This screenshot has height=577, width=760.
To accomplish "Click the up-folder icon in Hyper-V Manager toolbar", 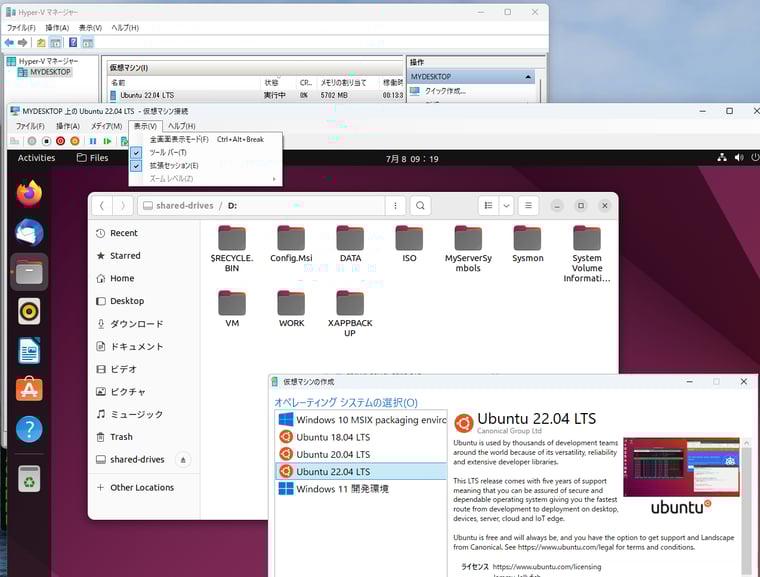I will 41,43.
